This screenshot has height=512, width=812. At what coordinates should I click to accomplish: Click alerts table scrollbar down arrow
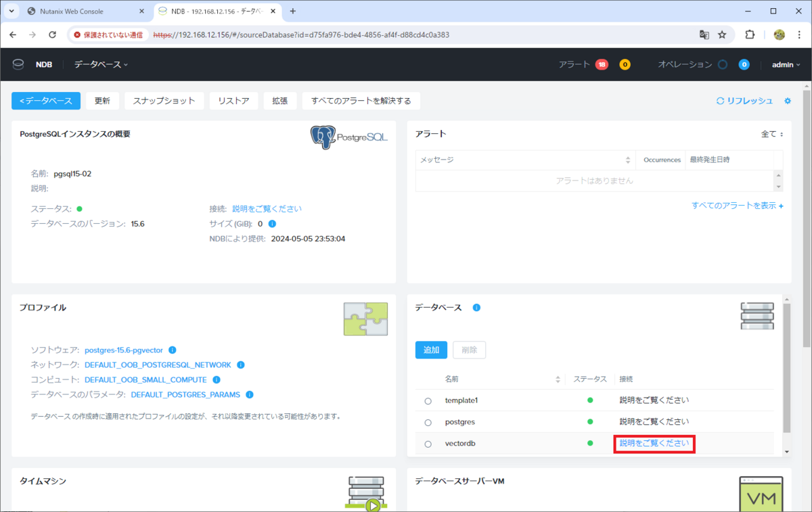tap(779, 187)
